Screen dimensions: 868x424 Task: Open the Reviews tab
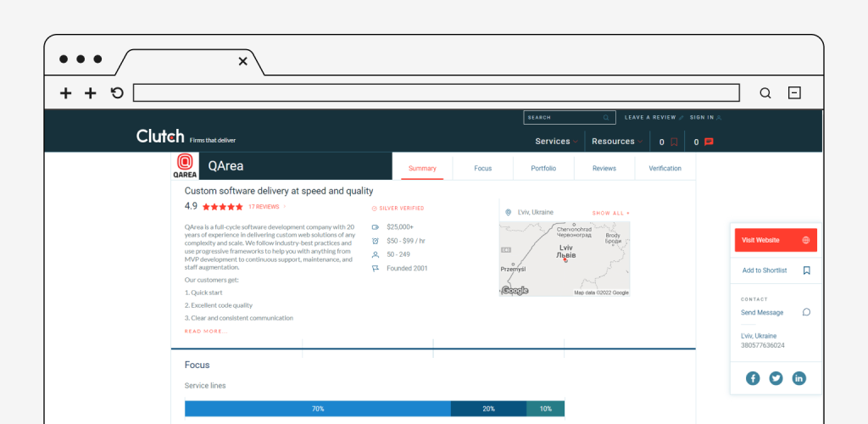point(604,168)
